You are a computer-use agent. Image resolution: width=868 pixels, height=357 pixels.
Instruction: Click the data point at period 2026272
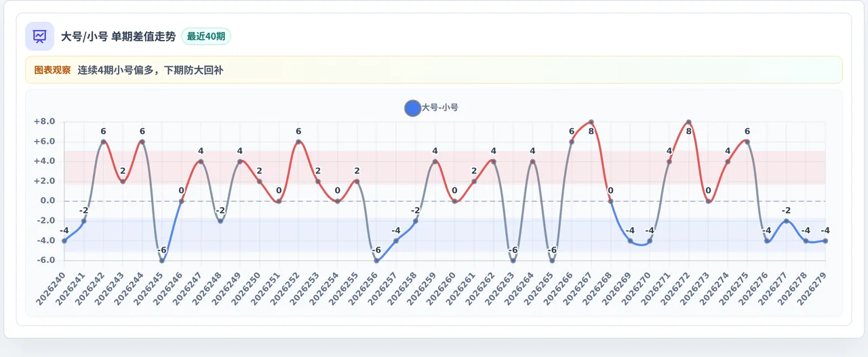tap(689, 122)
